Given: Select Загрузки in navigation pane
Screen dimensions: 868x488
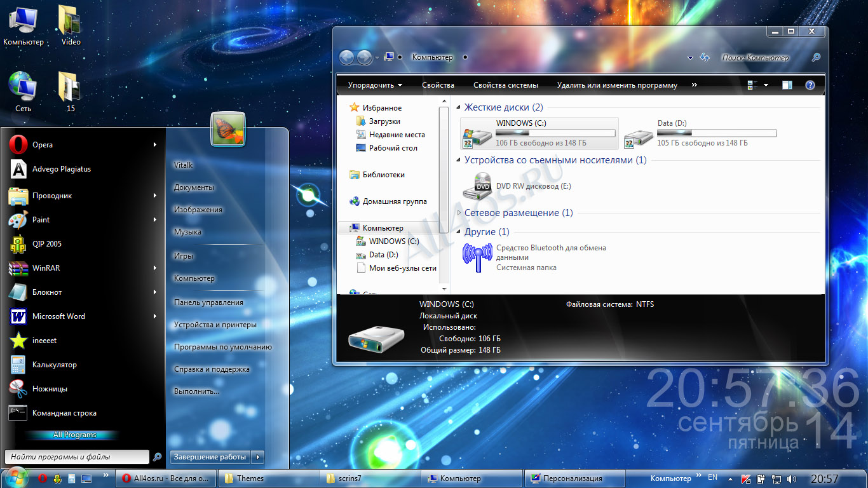Looking at the screenshot, I should (x=379, y=121).
